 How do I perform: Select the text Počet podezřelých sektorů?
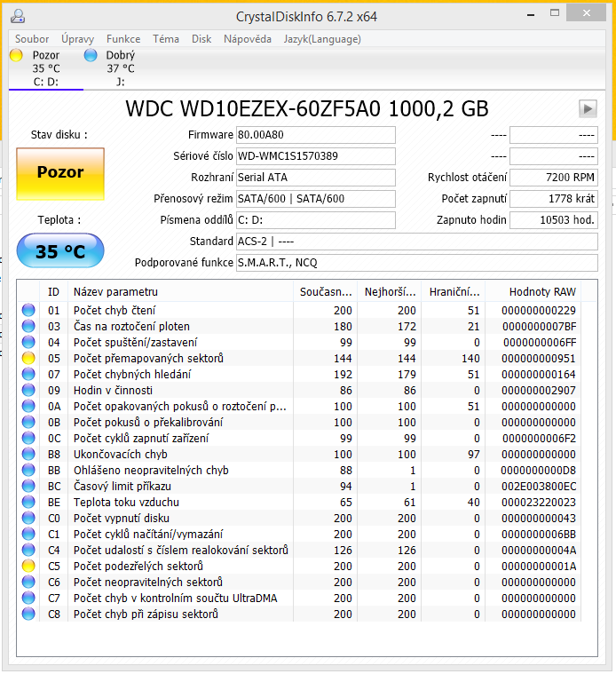(x=138, y=567)
